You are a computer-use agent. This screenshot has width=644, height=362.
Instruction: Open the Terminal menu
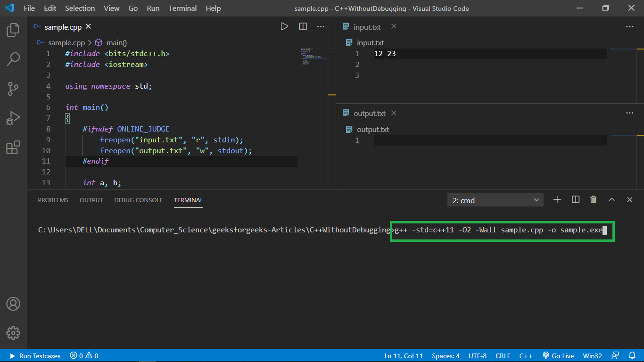(182, 8)
